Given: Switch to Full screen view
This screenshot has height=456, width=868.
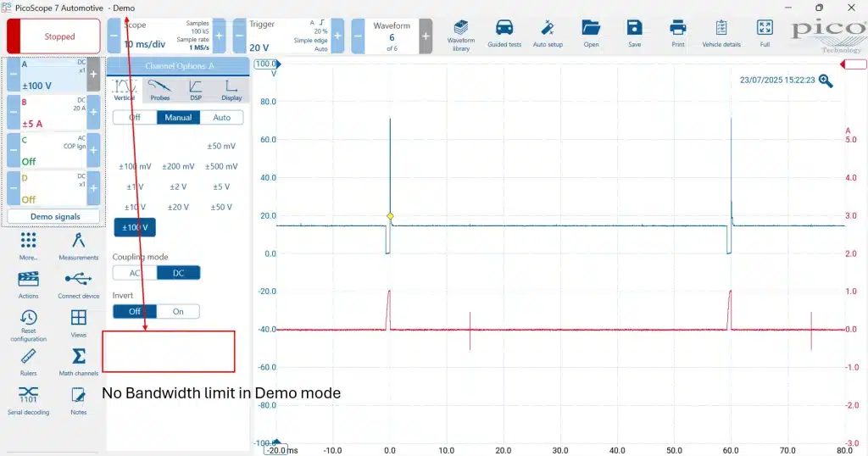Looking at the screenshot, I should point(765,34).
